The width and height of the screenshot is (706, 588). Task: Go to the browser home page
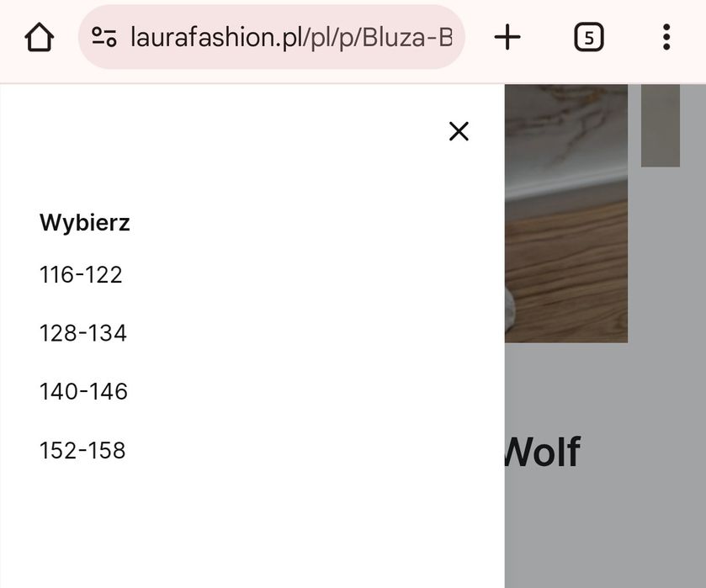(39, 38)
